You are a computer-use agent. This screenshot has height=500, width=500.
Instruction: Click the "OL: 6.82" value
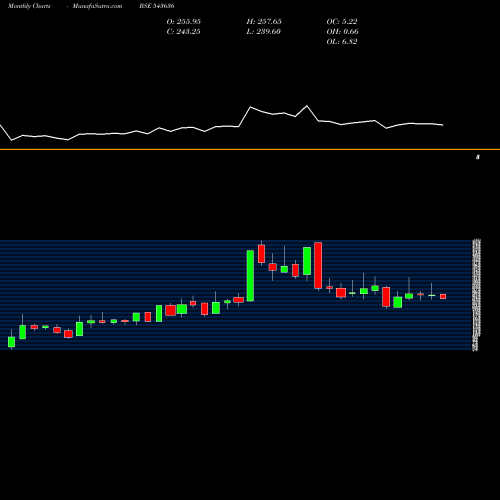(342, 41)
